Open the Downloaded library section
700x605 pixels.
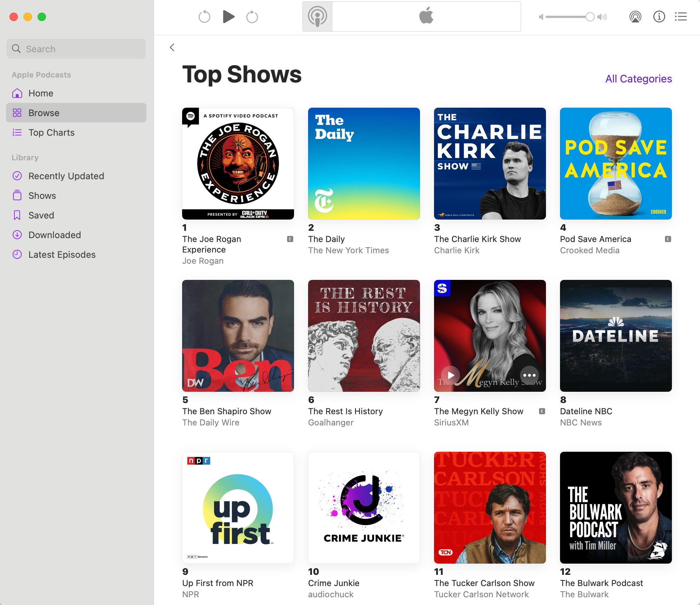[76, 235]
